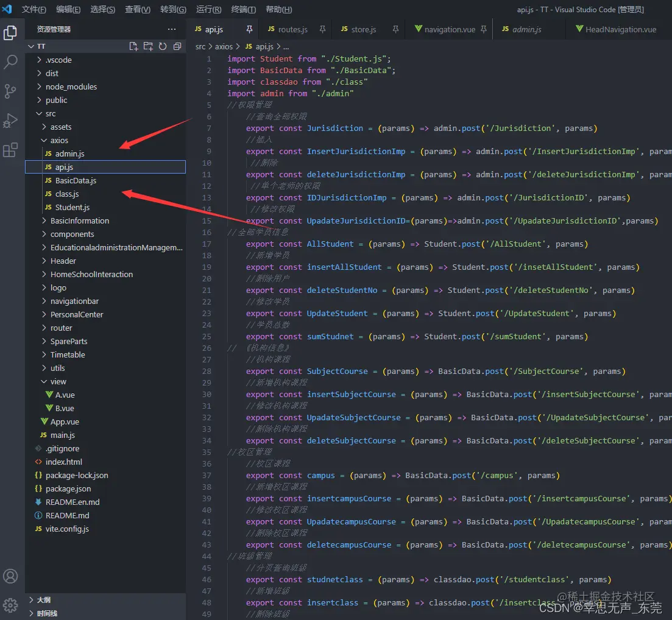
Task: Open the Extensions view
Action: click(10, 150)
